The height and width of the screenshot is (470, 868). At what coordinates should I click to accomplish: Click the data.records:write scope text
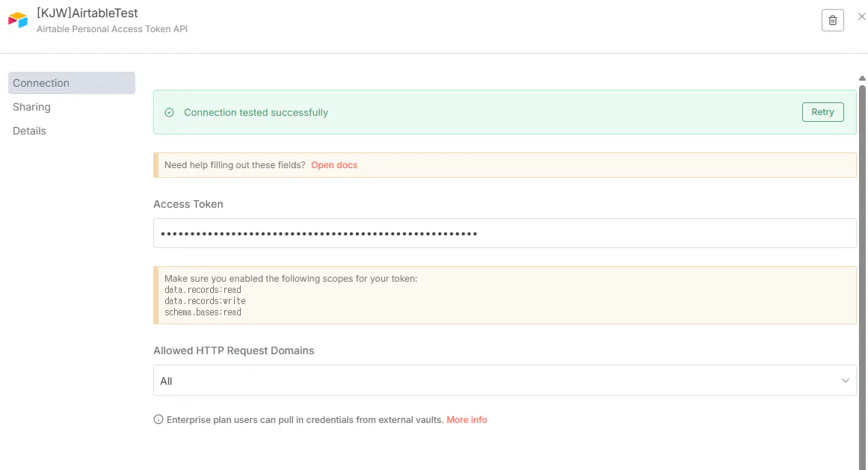[205, 301]
